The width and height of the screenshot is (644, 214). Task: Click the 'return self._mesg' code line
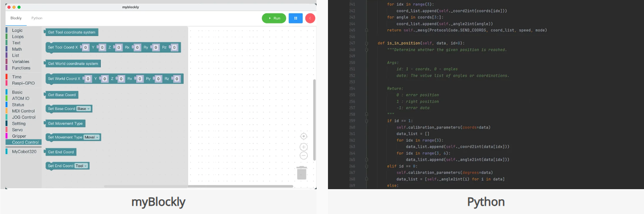pos(467,30)
